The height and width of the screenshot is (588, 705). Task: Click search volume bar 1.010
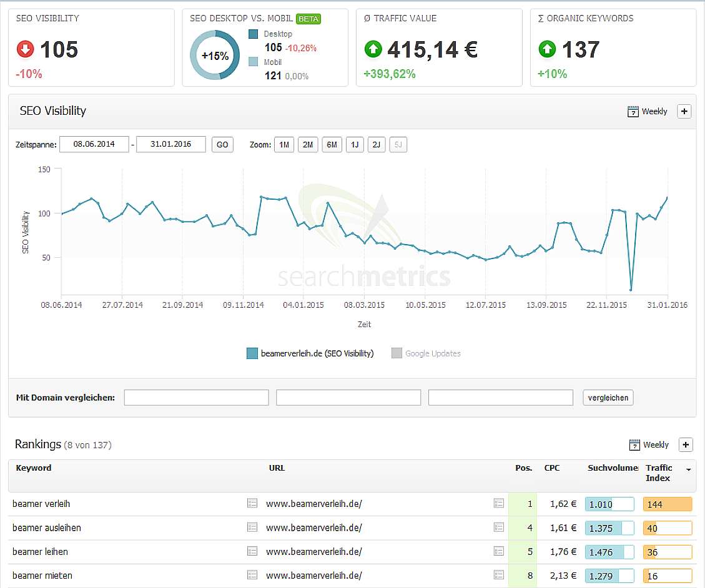[x=609, y=504]
